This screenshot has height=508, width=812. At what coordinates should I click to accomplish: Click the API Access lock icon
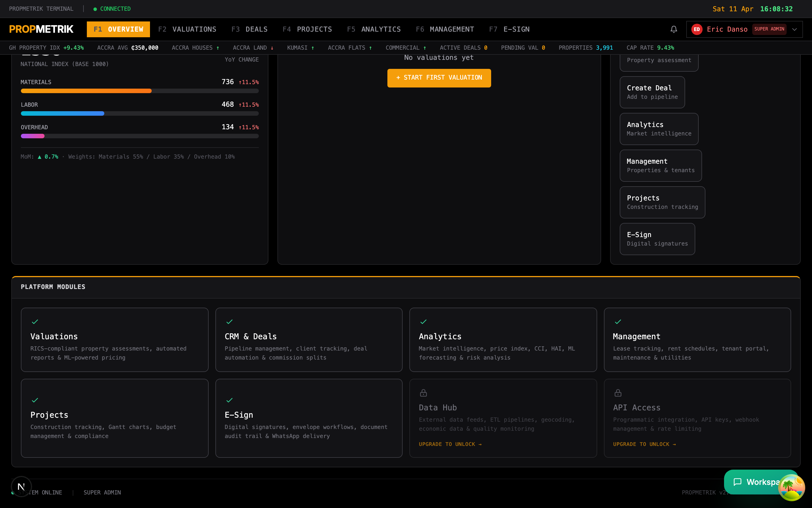click(618, 393)
